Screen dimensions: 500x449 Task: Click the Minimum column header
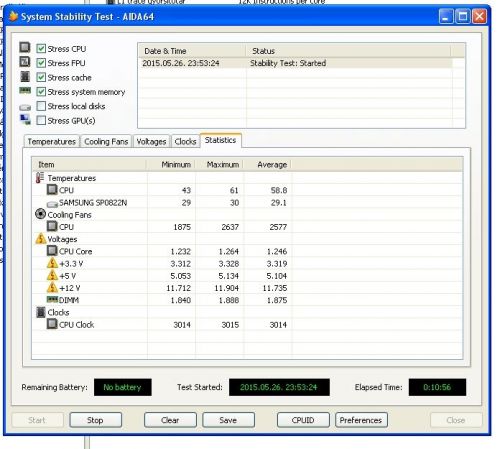coord(171,165)
